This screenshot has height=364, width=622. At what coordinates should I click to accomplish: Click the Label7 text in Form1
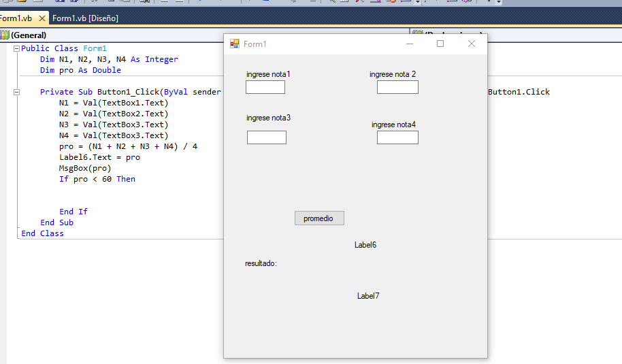368,296
